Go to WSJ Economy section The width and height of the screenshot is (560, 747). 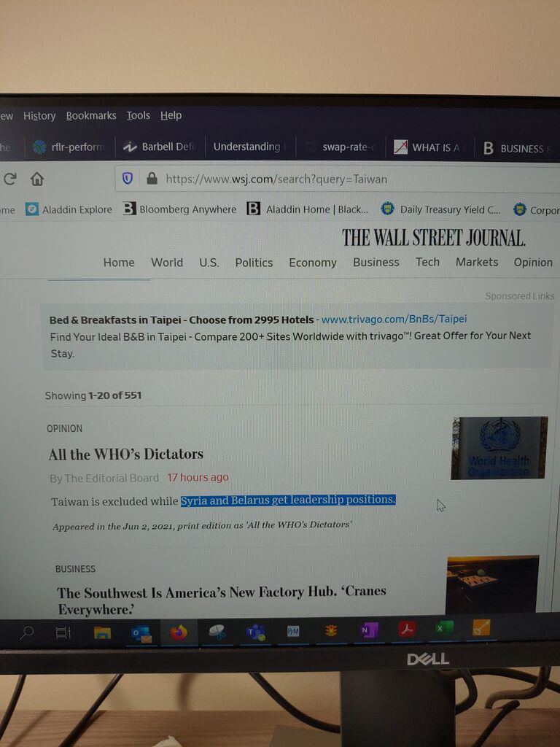(x=312, y=263)
